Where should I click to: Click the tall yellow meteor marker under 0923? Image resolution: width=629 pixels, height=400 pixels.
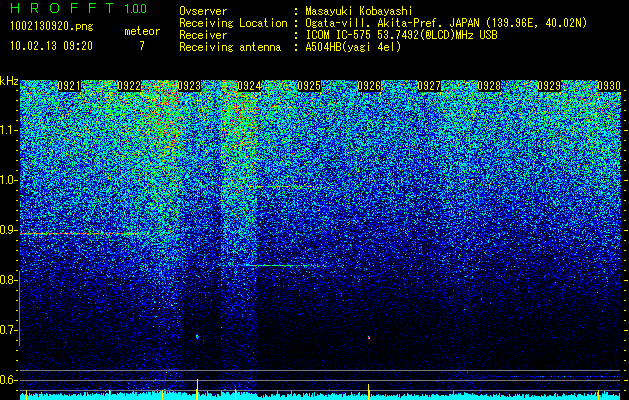[197, 388]
